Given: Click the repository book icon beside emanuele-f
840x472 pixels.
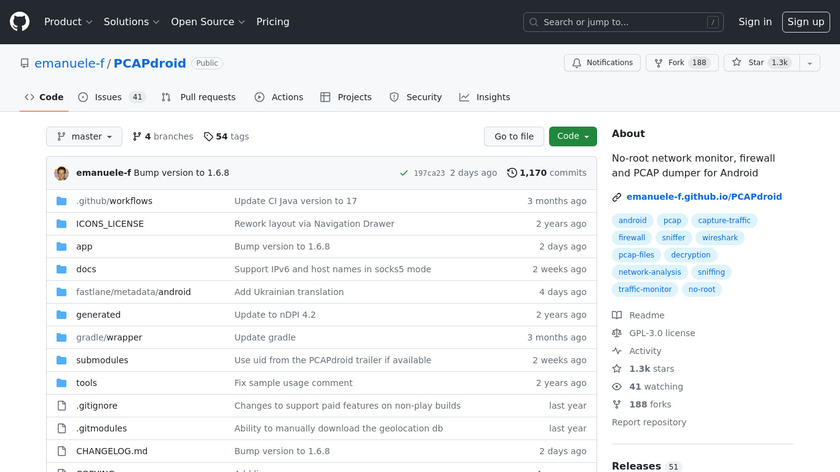Looking at the screenshot, I should click(x=25, y=63).
